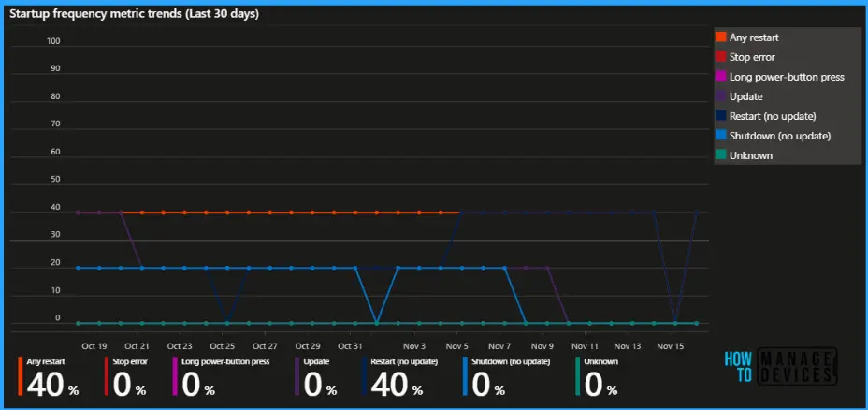Image resolution: width=868 pixels, height=410 pixels.
Task: Click the Nov 5 axis label
Action: [x=456, y=346]
